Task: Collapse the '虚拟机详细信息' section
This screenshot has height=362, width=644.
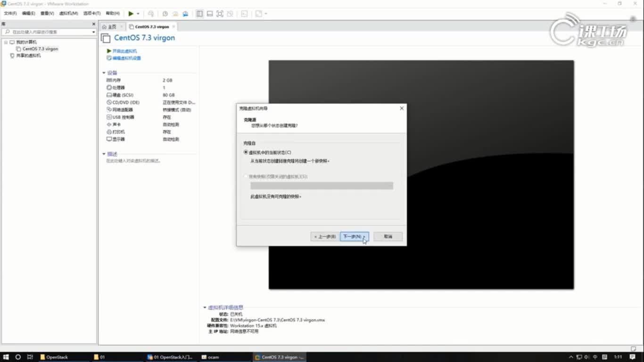Action: pos(205,307)
